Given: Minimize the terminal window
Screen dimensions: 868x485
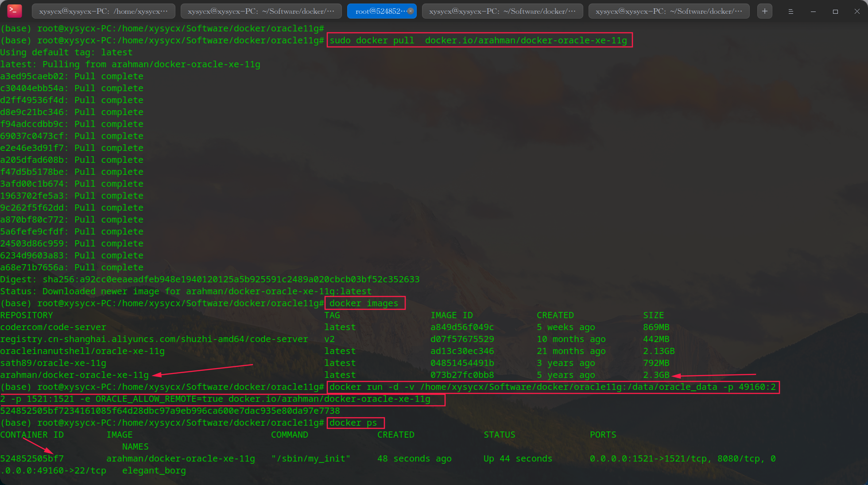Looking at the screenshot, I should tap(813, 12).
